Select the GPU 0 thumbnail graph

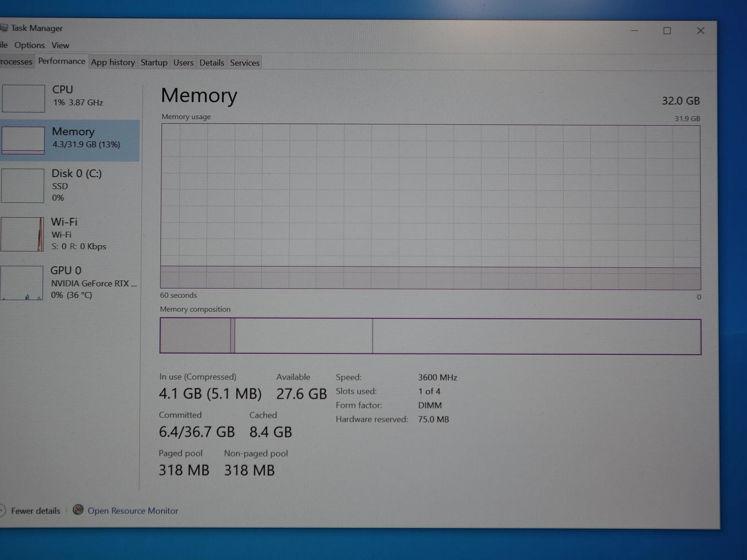(22, 283)
